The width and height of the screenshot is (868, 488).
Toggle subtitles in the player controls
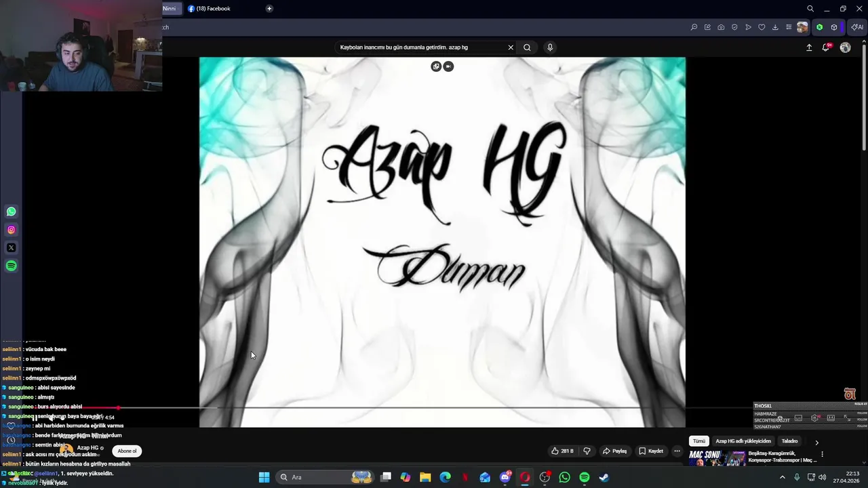[x=798, y=418]
